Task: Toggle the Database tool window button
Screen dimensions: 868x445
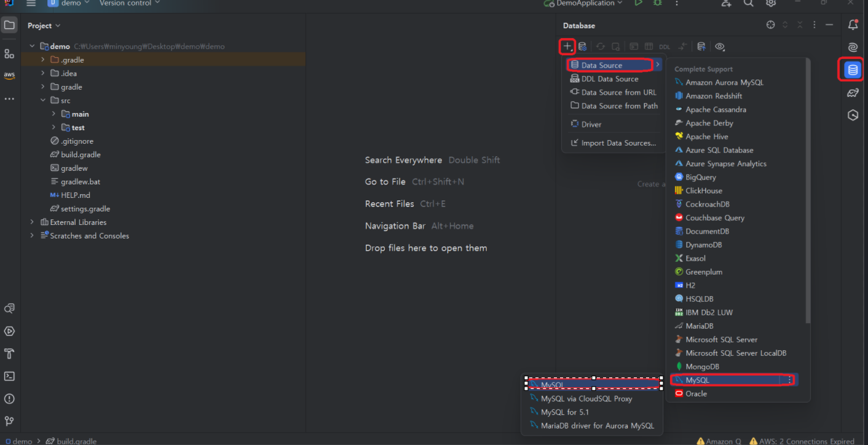Action: point(853,70)
